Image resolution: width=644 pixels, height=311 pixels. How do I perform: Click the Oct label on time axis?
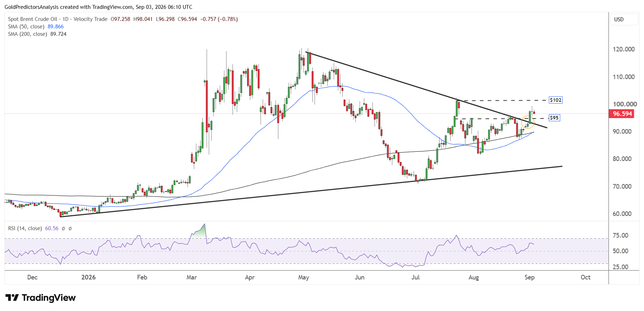585,277
